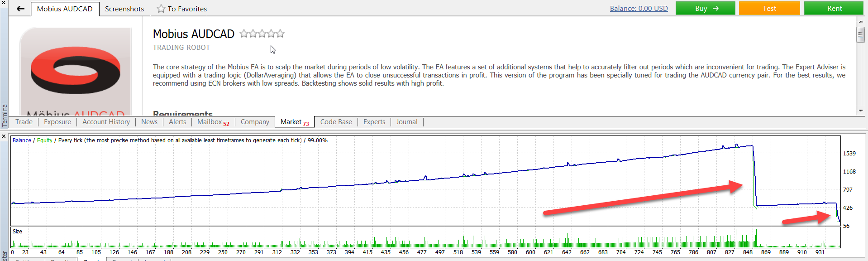Open the Code Base tab
Viewport: 868px width, 261px height.
[336, 122]
